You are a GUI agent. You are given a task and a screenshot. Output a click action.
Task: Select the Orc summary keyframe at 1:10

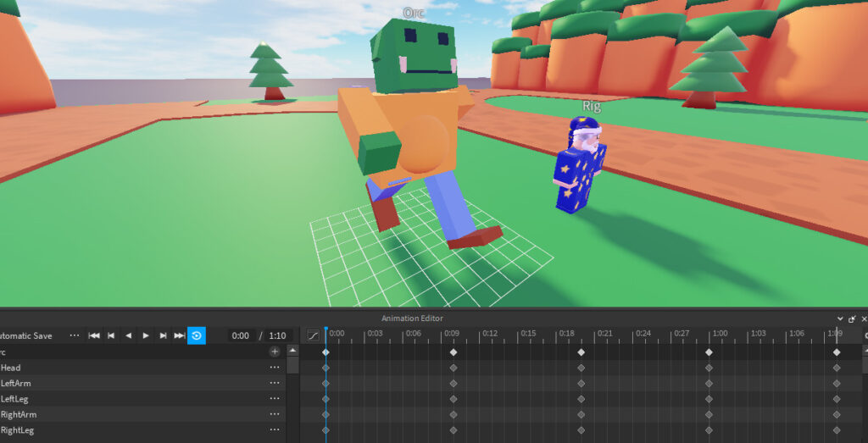[x=837, y=352]
